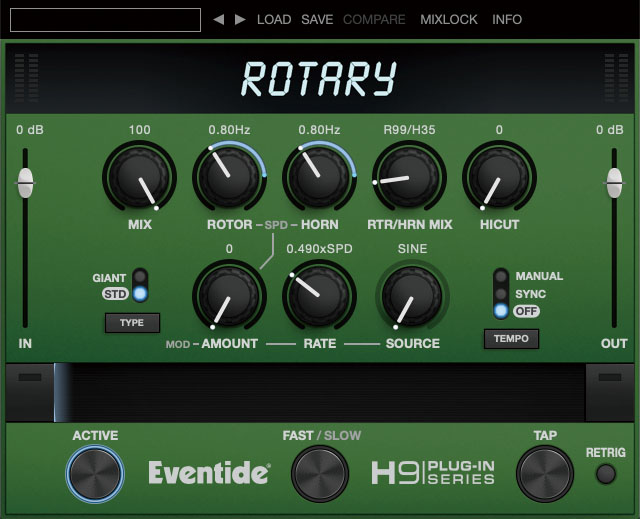Open the LOAD preset menu
Viewport: 640px width, 519px height.
(274, 19)
